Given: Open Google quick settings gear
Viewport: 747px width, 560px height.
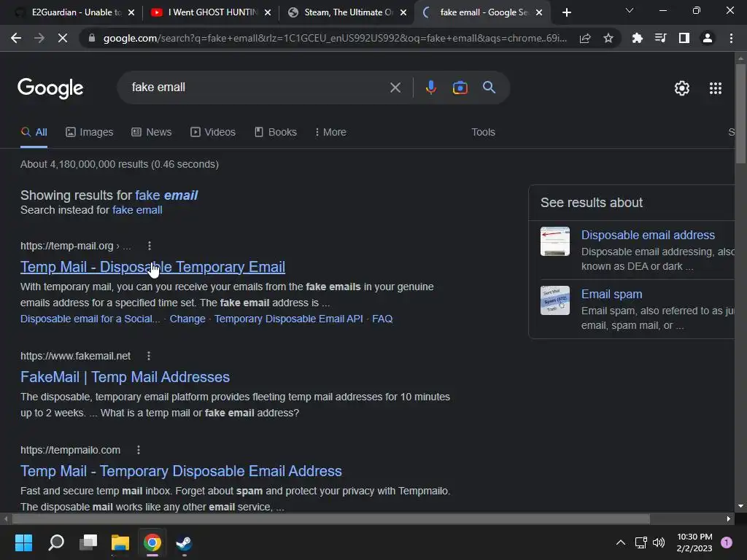Looking at the screenshot, I should (682, 88).
